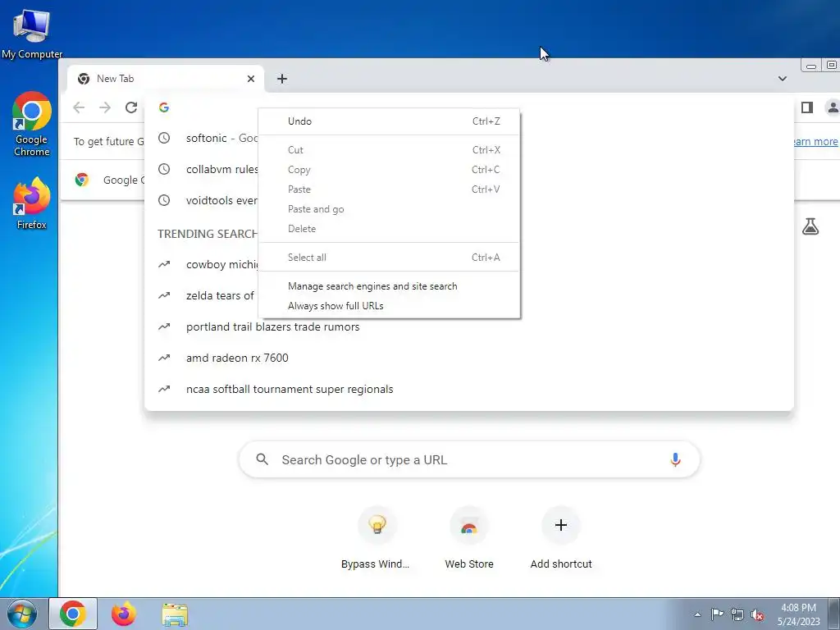Click trending arrow beside ncaa softball

pyautogui.click(x=164, y=389)
